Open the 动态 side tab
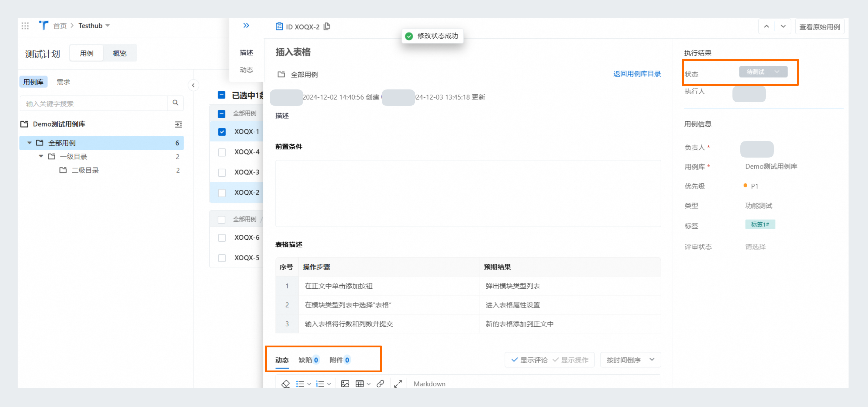 [x=246, y=70]
